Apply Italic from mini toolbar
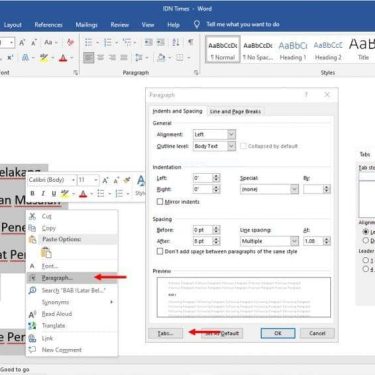This screenshot has width=375, height=375. (x=43, y=193)
